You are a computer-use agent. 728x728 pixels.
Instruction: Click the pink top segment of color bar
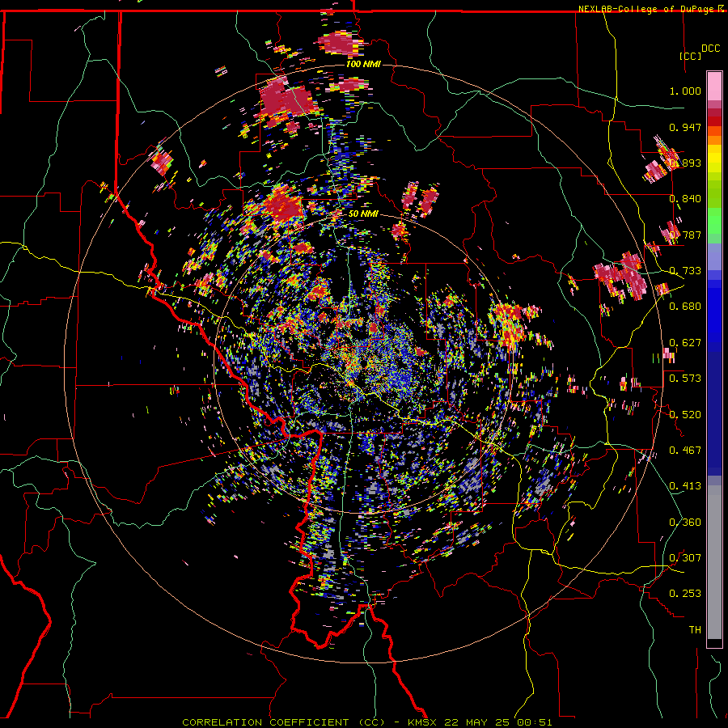(x=714, y=87)
